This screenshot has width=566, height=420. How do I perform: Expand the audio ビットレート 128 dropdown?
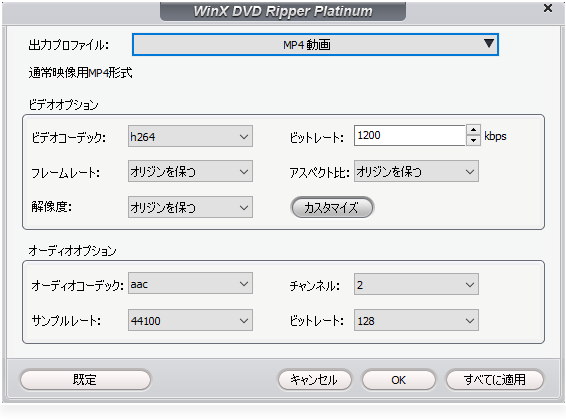click(x=416, y=320)
